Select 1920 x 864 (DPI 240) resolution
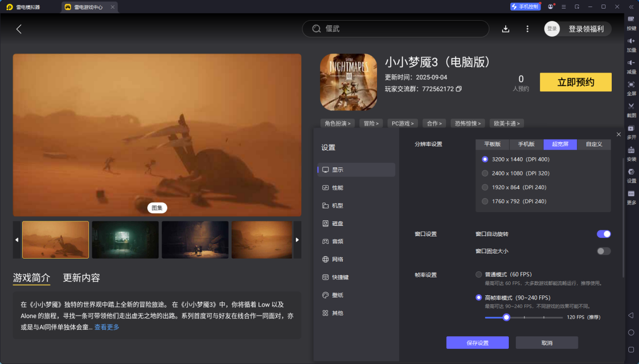 (485, 188)
